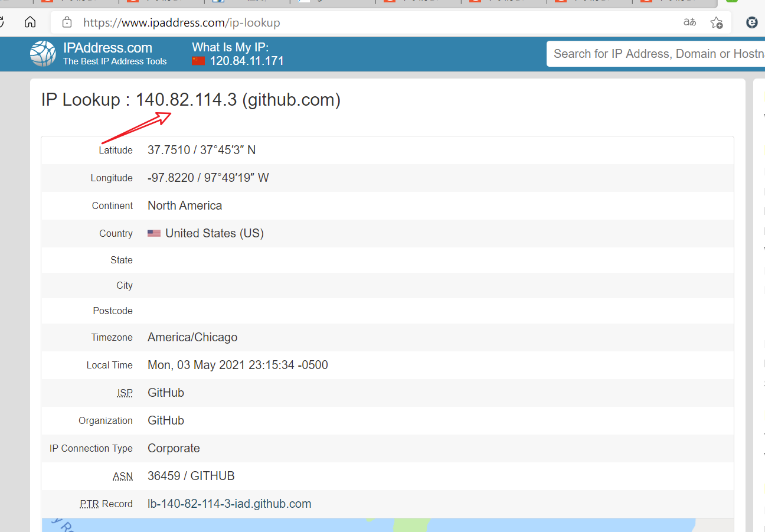
Task: Click the ASN abbreviation label
Action: click(123, 476)
